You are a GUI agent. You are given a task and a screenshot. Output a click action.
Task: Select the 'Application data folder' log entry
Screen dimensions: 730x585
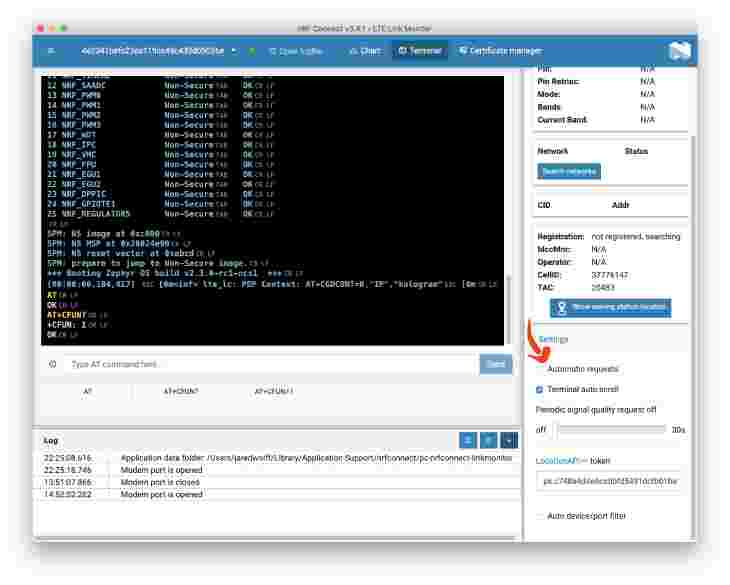point(277,458)
